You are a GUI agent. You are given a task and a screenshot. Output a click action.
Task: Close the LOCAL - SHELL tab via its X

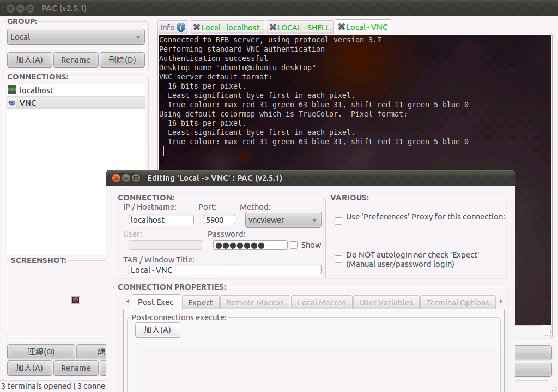point(273,27)
